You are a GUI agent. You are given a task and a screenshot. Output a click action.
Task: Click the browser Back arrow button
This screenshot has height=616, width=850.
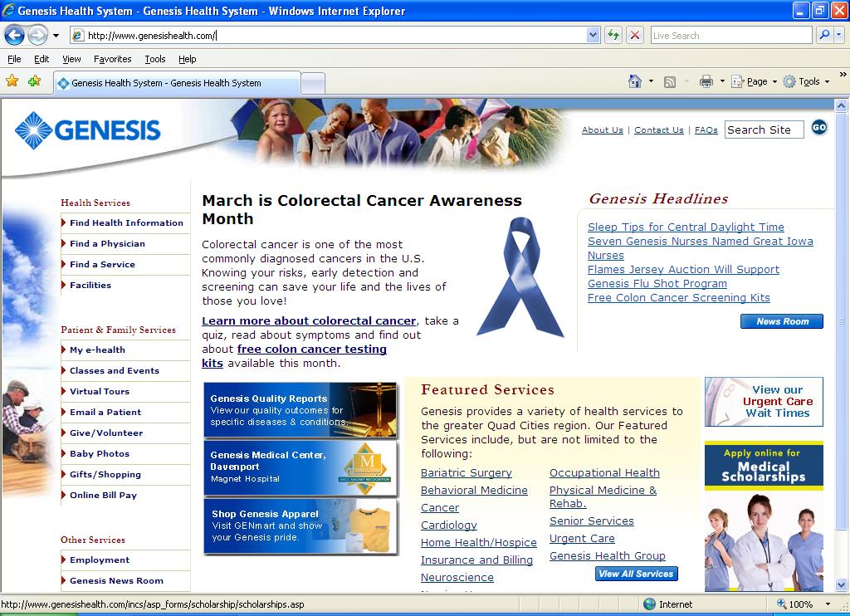coord(14,36)
